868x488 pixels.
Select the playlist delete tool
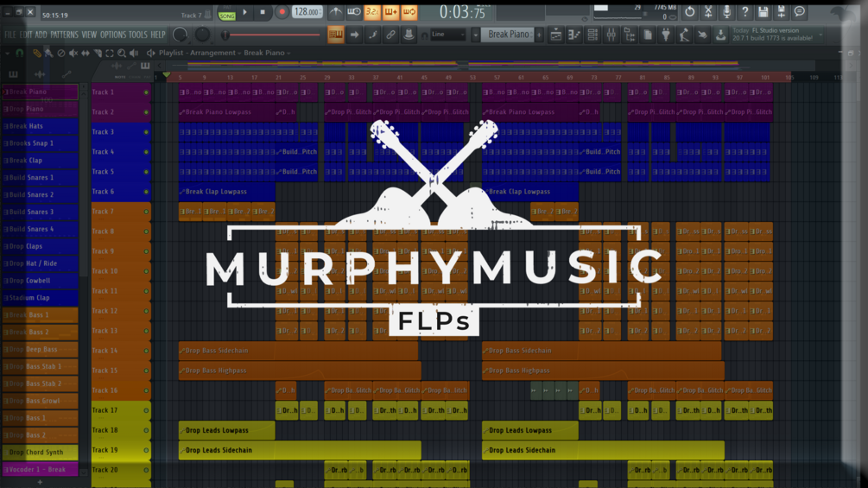pos(61,53)
